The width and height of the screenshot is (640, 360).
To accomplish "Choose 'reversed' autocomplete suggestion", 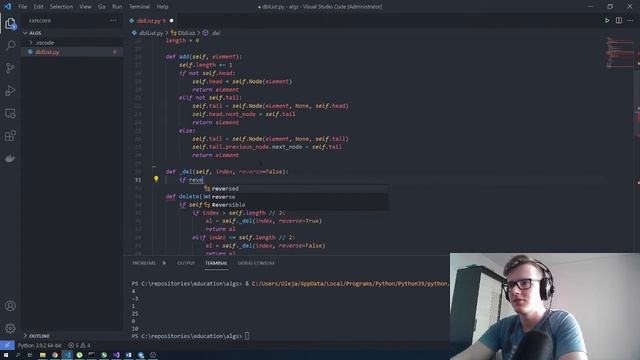I will coord(296,189).
